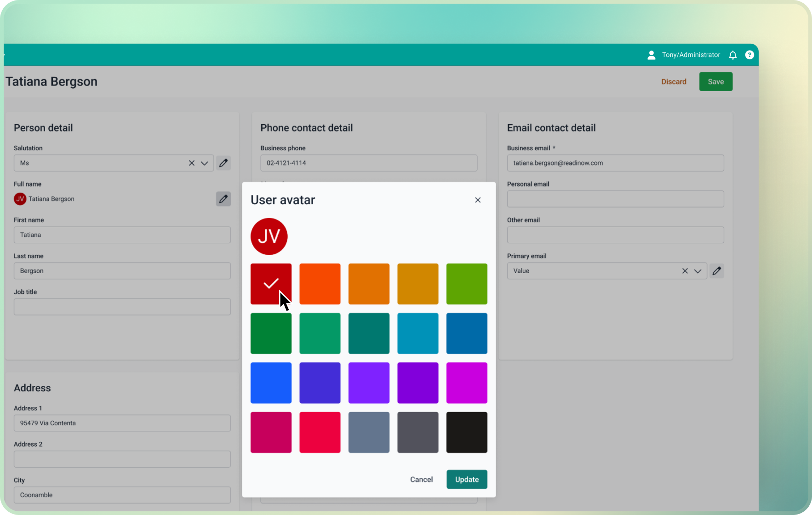
Task: Open the notification bell icon
Action: point(733,55)
